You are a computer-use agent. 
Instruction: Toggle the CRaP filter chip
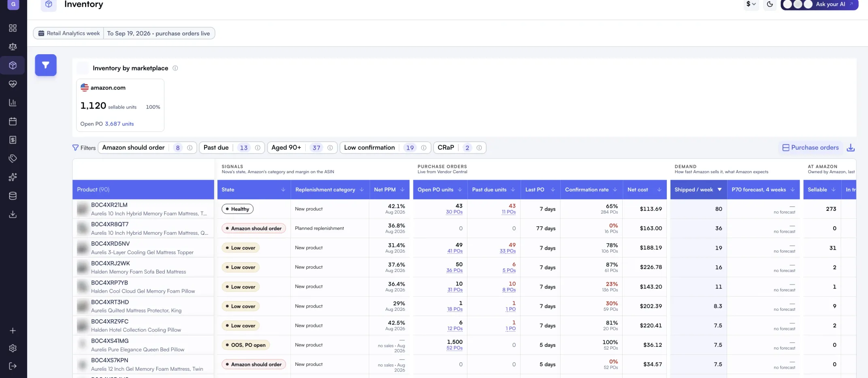pos(460,148)
